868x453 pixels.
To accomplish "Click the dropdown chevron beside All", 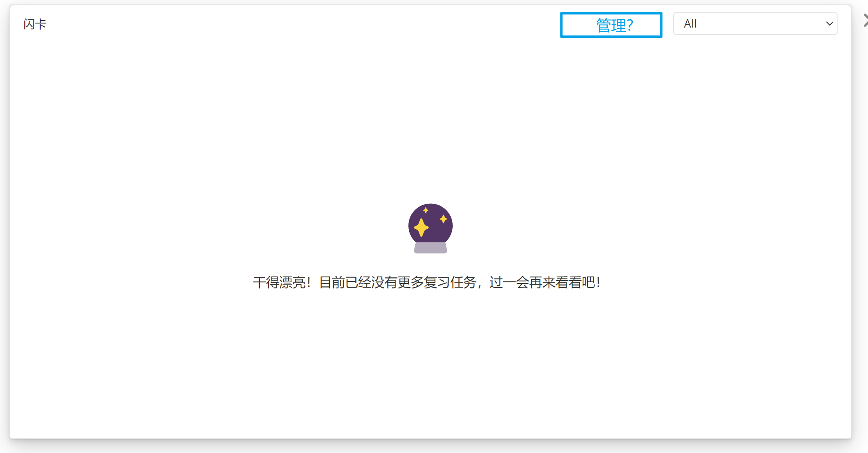I will click(829, 24).
